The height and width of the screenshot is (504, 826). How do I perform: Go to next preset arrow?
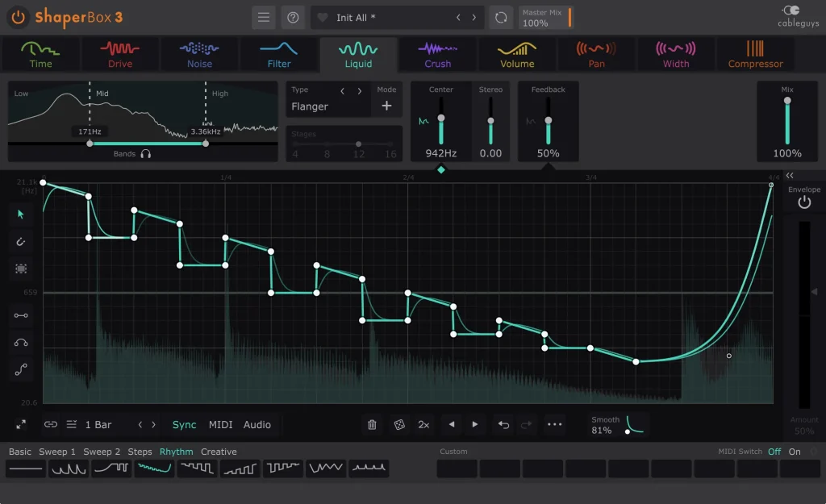474,18
